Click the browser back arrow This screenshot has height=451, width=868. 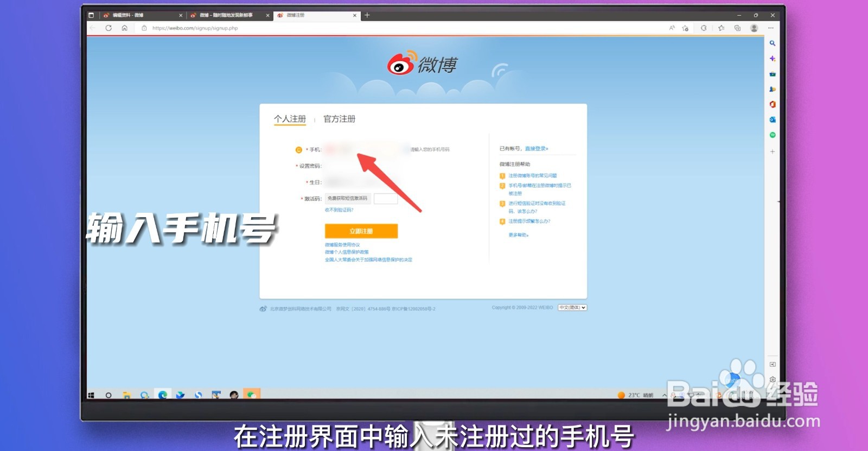93,28
